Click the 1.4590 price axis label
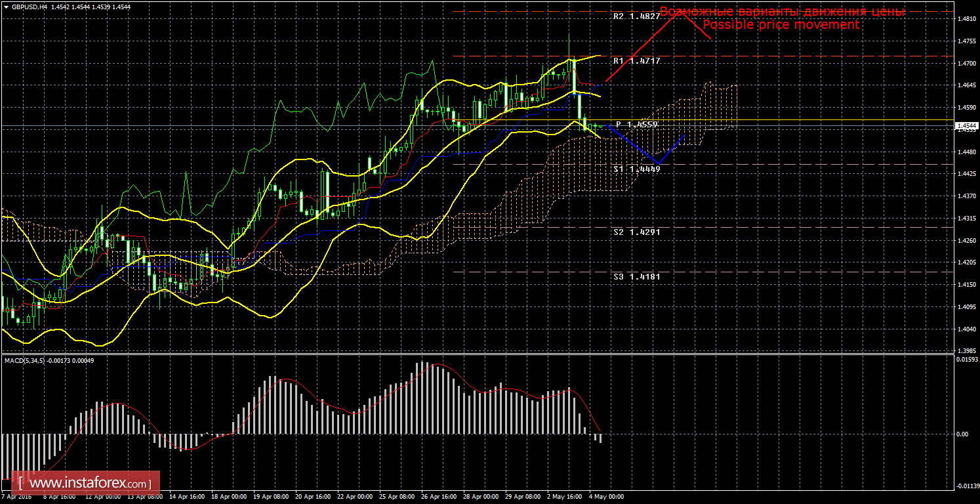The height and width of the screenshot is (504, 980). pos(967,108)
